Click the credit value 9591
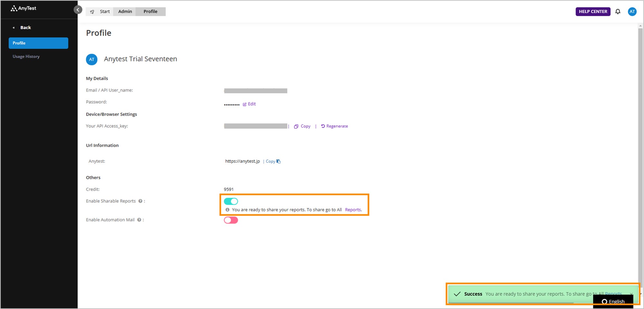Image resolution: width=644 pixels, height=309 pixels. [x=229, y=189]
